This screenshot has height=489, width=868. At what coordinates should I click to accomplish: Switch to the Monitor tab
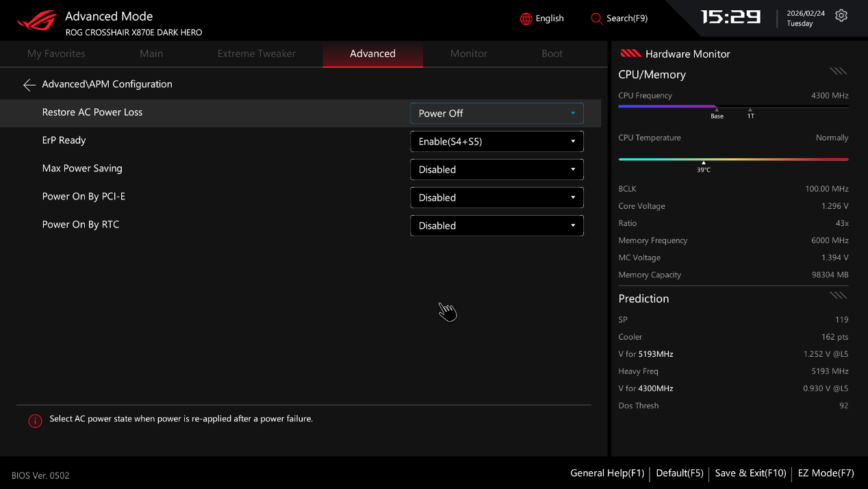[x=468, y=54]
